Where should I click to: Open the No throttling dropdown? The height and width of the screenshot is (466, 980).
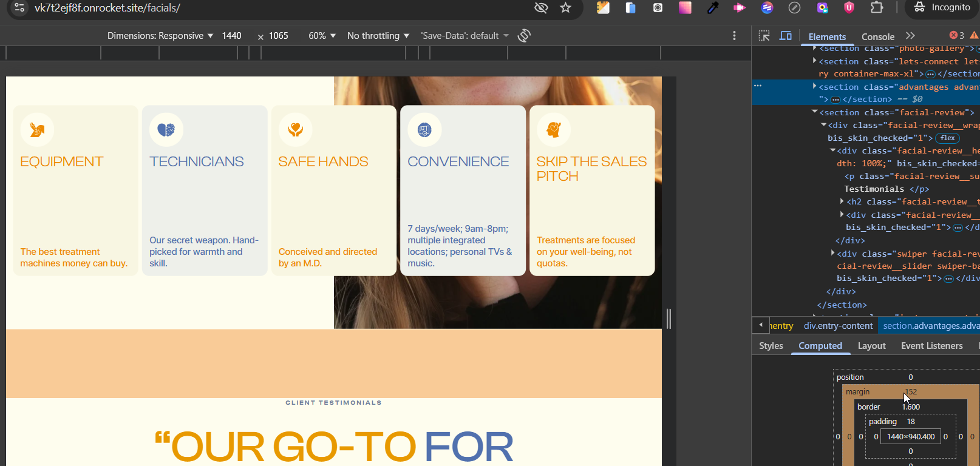[378, 36]
